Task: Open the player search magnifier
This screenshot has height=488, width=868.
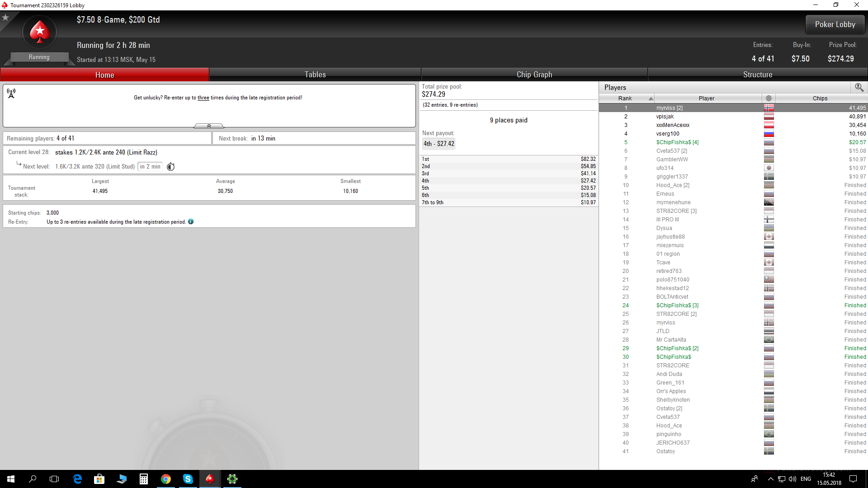Action: (x=859, y=87)
